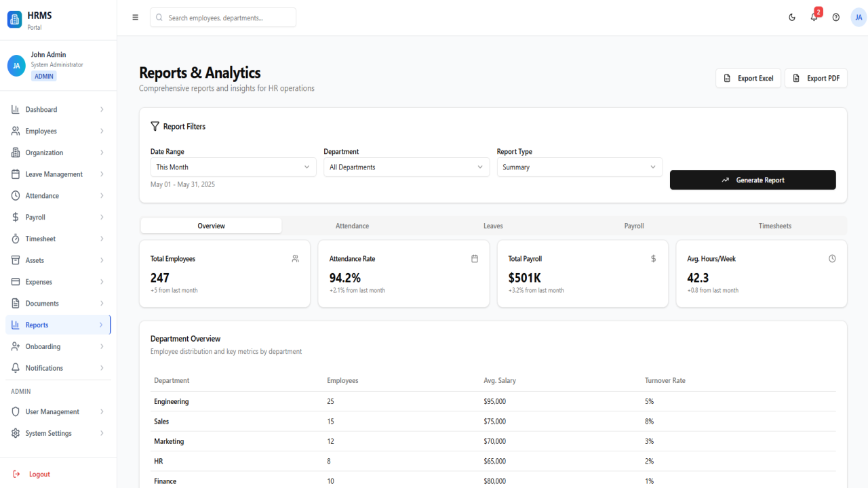The width and height of the screenshot is (868, 488).
Task: Collapse sidebar with hamburger menu icon
Action: [135, 18]
